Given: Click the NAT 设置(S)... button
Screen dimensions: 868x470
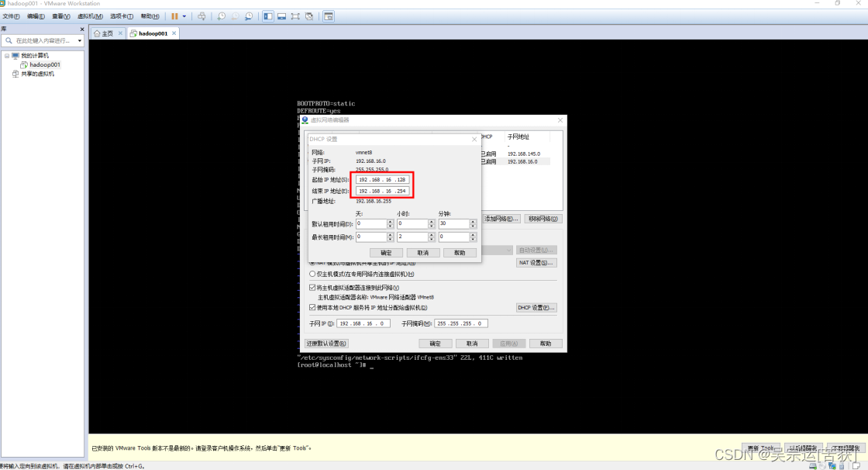Looking at the screenshot, I should 536,263.
